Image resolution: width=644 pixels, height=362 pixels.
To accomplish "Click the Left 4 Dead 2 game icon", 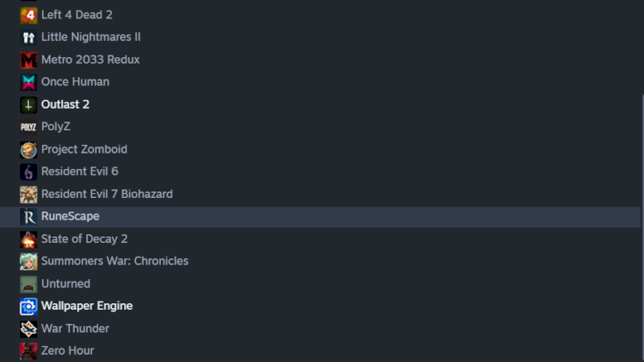I will (28, 14).
